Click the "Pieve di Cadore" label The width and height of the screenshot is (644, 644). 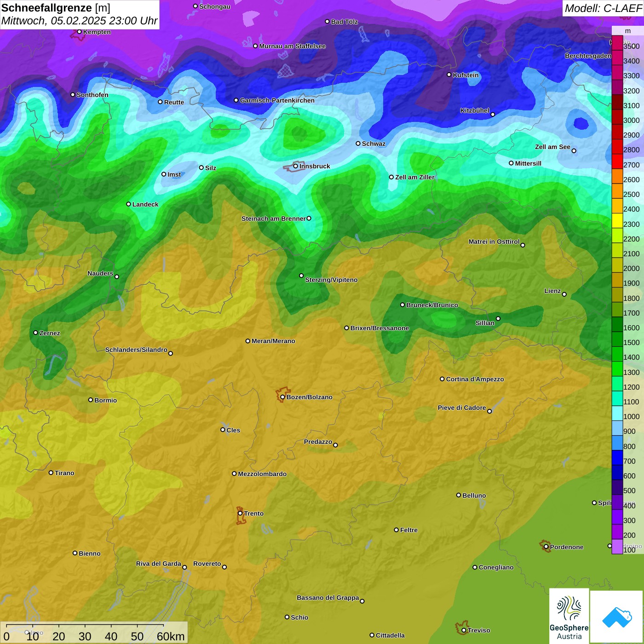coord(462,408)
